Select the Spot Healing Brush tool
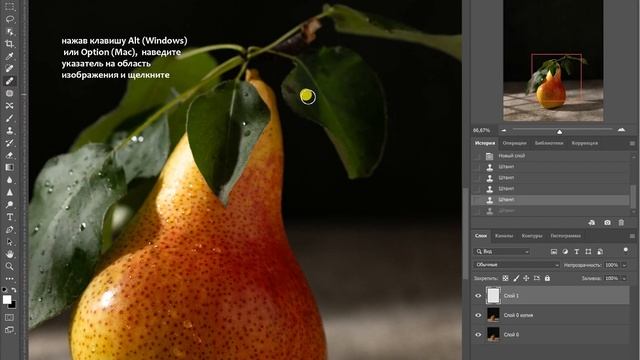This screenshot has width=640, height=360. (9, 69)
